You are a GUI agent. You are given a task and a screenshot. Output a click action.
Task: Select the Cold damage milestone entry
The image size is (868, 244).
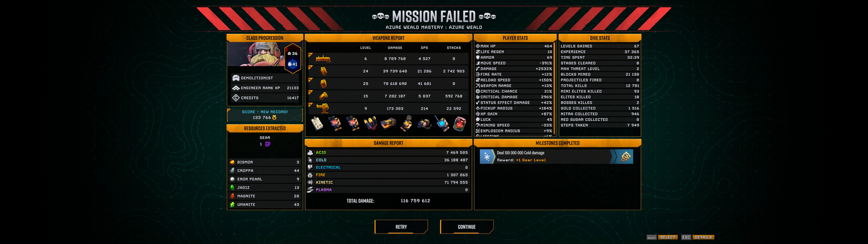click(556, 157)
